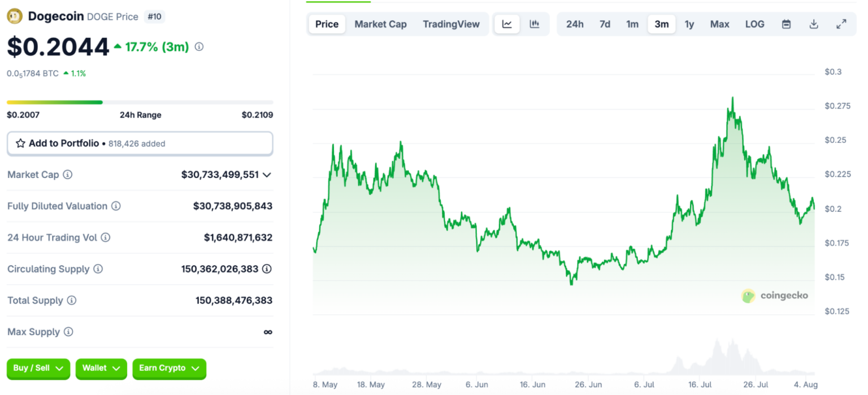Download chart data icon
Screen dimensions: 868x395
pyautogui.click(x=814, y=24)
